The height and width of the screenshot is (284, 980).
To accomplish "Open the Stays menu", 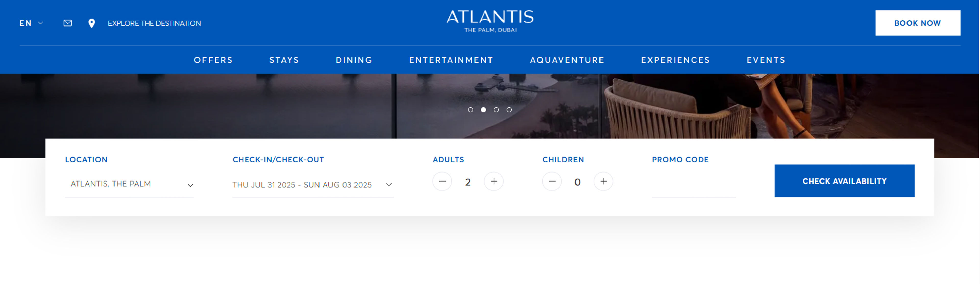I will (x=284, y=60).
